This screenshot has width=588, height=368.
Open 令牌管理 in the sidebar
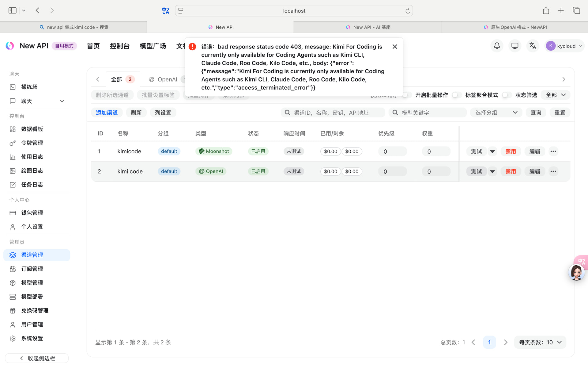point(32,143)
